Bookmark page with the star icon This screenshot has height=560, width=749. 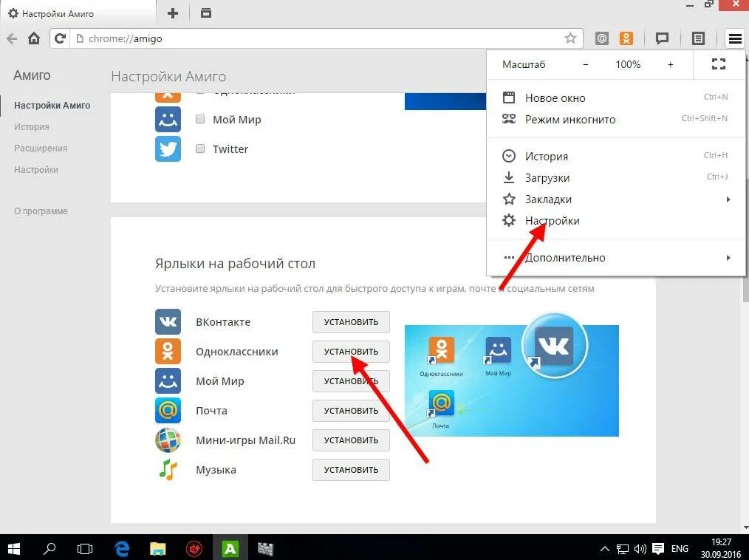[x=570, y=38]
